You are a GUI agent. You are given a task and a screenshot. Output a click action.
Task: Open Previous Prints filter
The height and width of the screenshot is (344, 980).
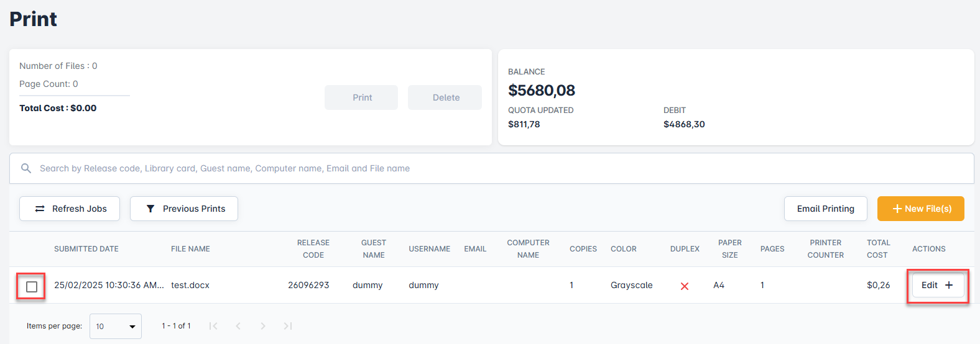184,209
